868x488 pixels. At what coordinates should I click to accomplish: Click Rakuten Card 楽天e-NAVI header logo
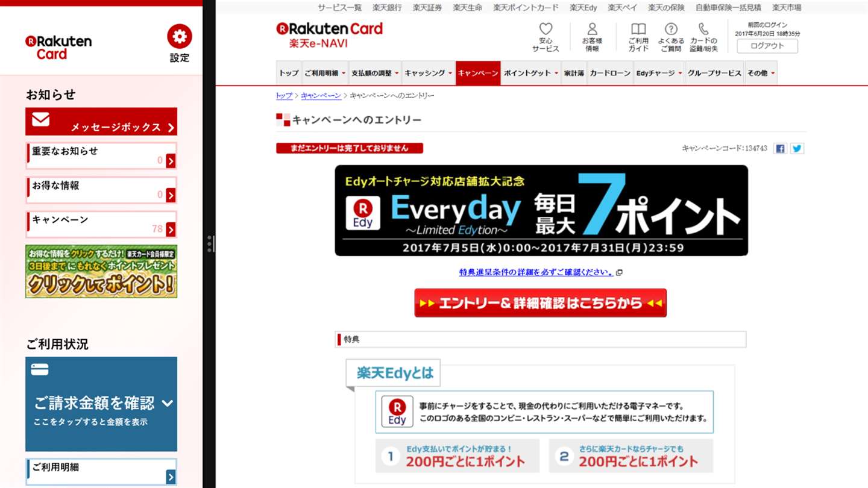click(x=329, y=35)
